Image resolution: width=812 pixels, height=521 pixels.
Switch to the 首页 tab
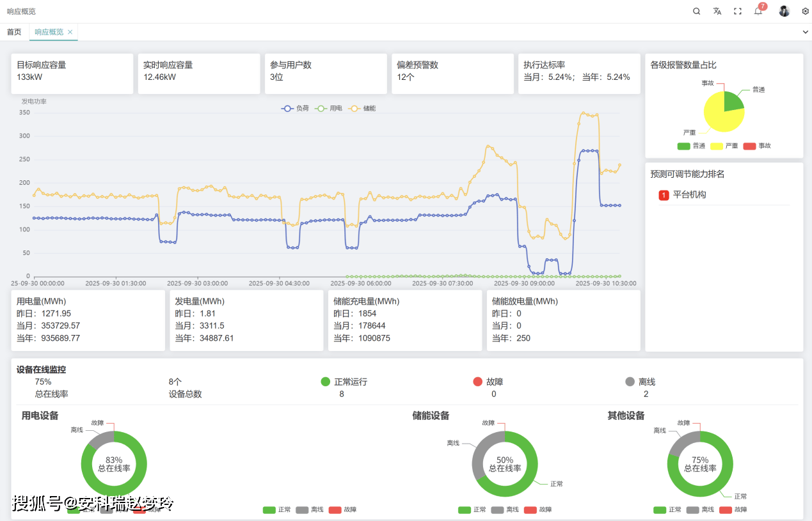pos(14,32)
